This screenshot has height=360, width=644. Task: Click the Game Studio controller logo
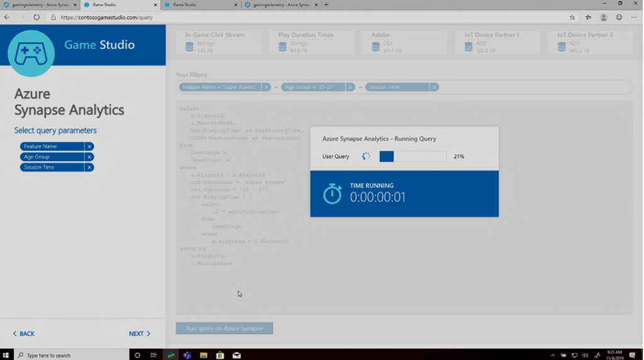pos(31,53)
